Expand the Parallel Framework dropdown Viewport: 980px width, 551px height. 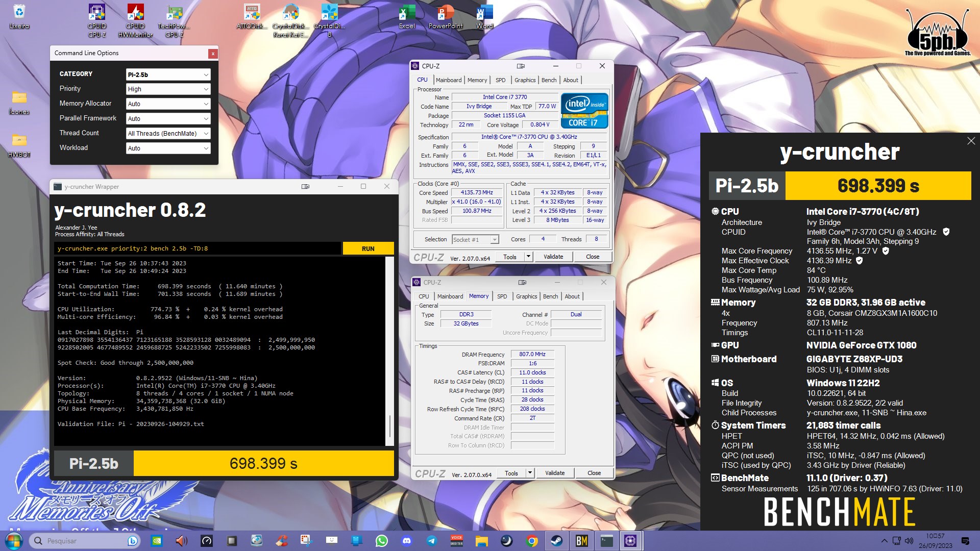coord(168,118)
